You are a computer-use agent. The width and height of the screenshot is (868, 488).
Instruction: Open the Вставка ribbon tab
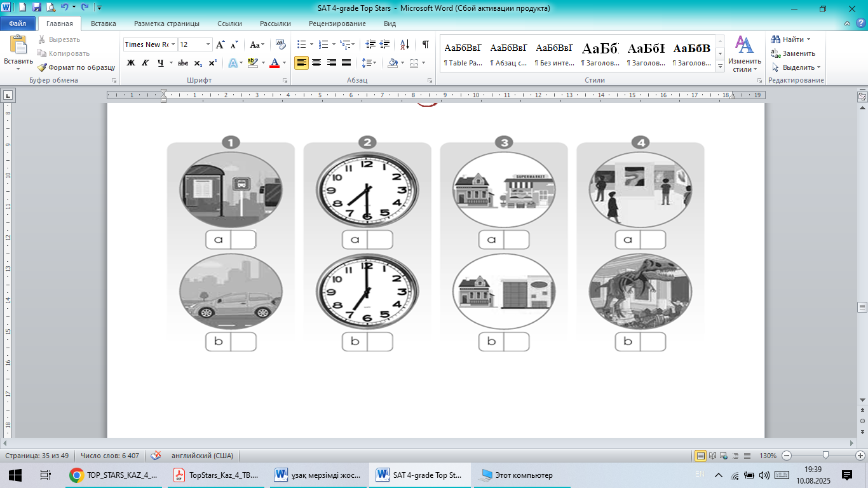[x=103, y=24]
